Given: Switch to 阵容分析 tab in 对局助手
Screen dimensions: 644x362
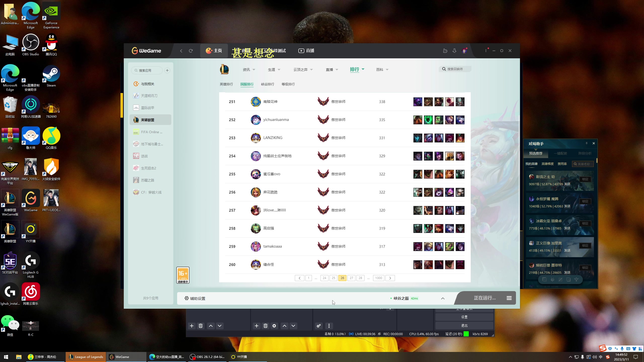Looking at the screenshot, I should coord(585,153).
